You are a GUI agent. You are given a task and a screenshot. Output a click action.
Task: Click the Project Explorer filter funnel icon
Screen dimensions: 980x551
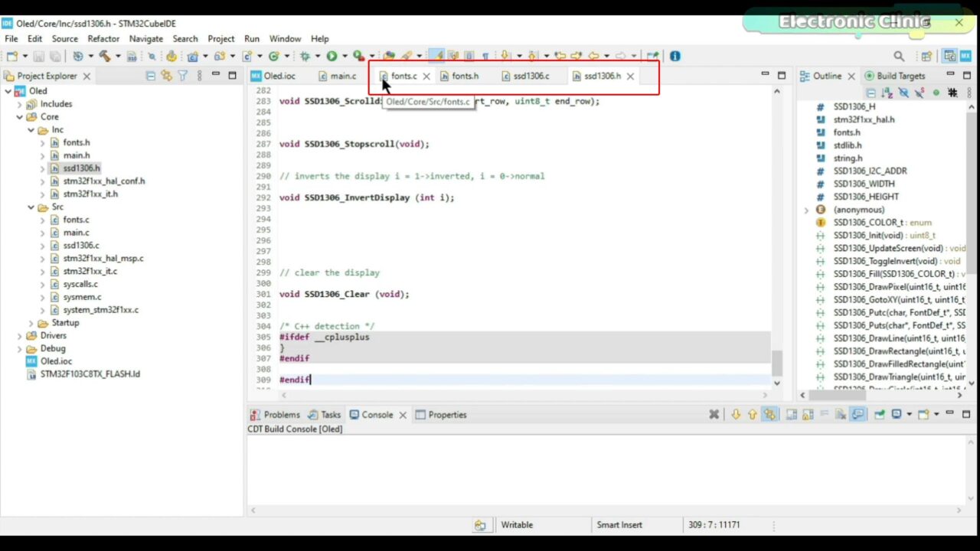(182, 76)
